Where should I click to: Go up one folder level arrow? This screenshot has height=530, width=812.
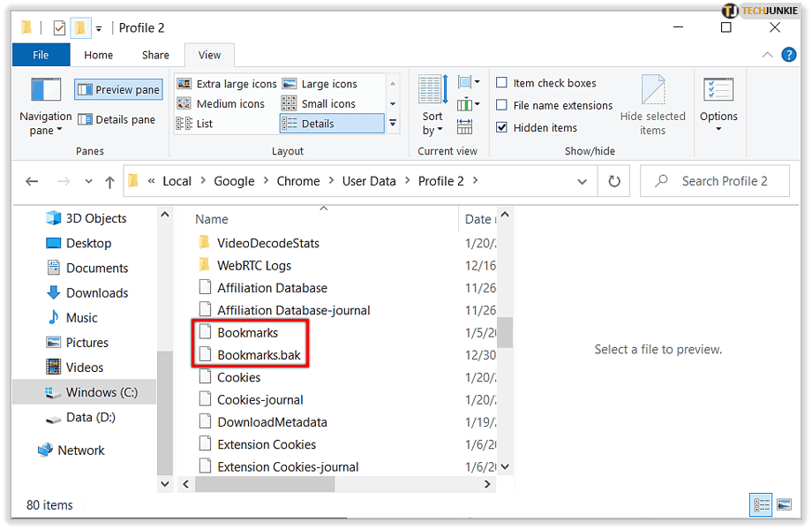109,182
